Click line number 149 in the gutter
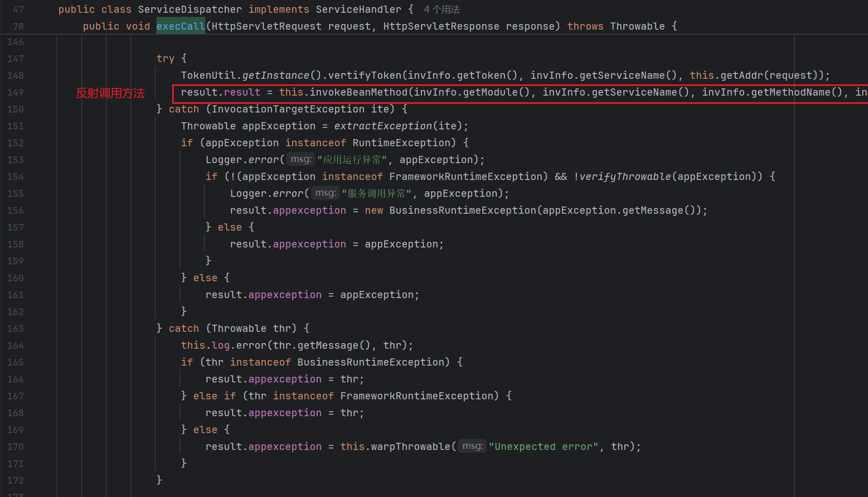868x497 pixels. coord(15,93)
